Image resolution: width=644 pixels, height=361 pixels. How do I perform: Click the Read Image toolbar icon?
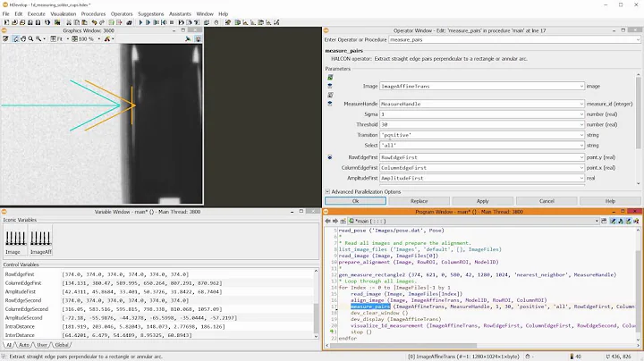point(57,22)
